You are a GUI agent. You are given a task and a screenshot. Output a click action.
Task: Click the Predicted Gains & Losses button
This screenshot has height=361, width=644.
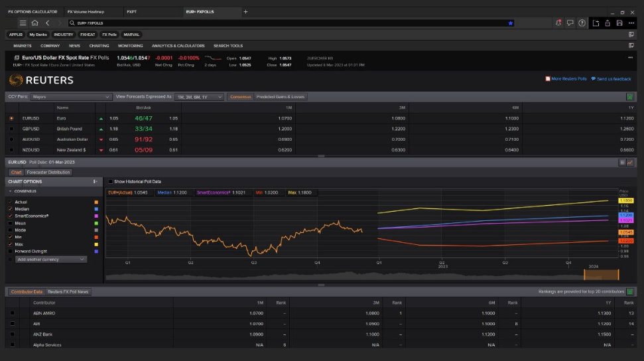pos(280,97)
